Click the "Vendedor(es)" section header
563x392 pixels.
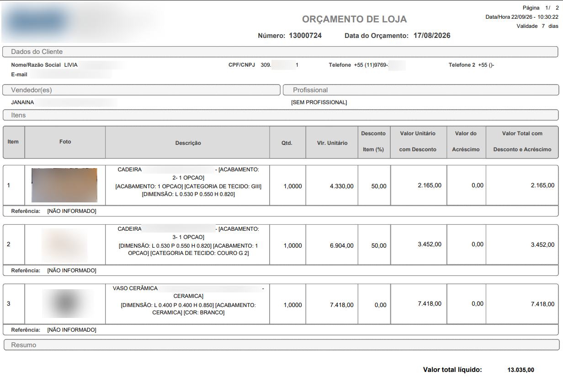coord(141,90)
